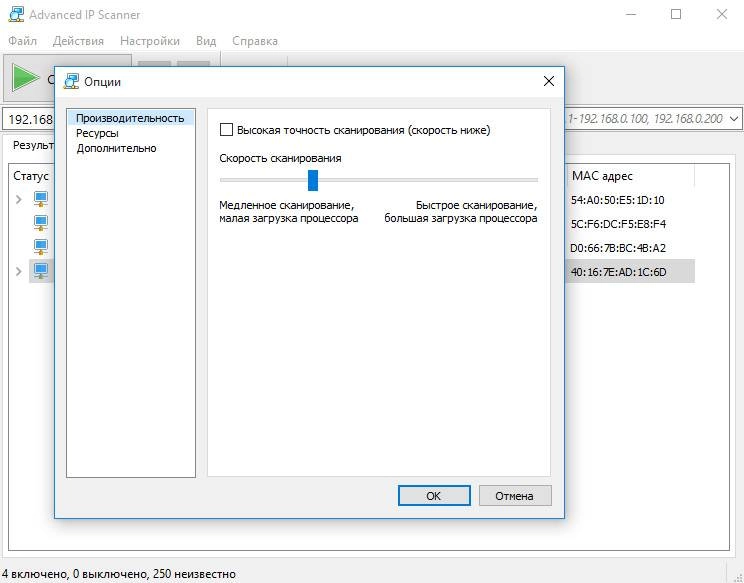Expand the highlighted fourth device row

(19, 271)
